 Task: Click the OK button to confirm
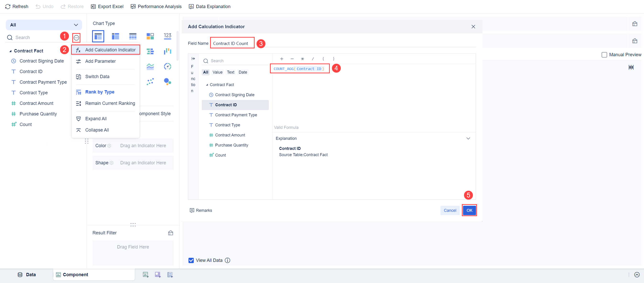(x=469, y=210)
